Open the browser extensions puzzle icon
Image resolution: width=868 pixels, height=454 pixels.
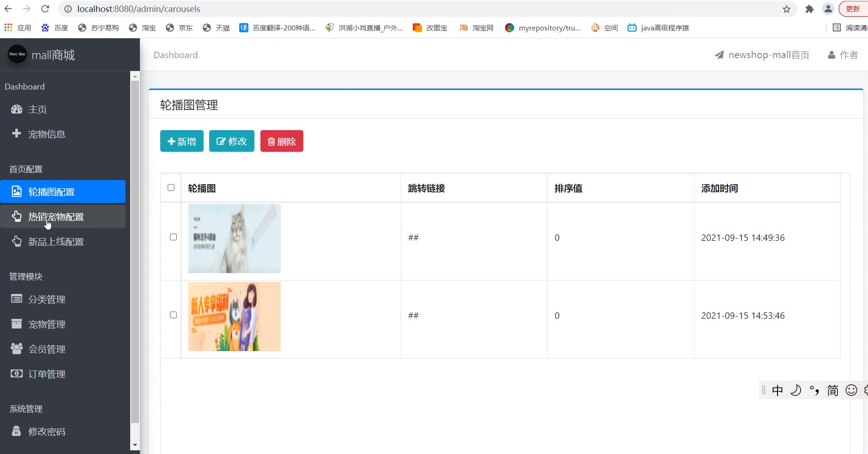pos(809,9)
